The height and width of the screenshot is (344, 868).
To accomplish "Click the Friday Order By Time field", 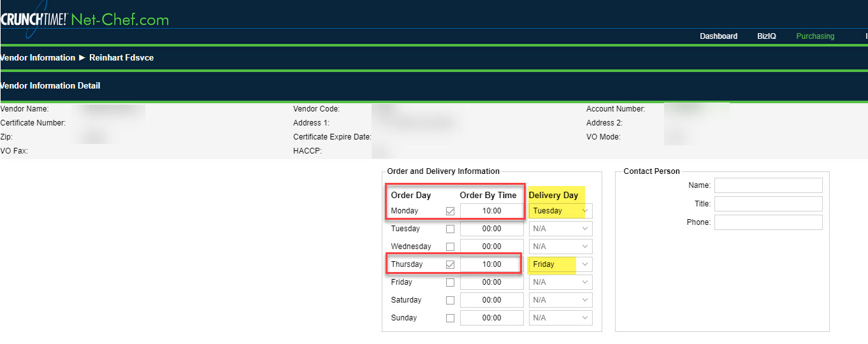I will (x=491, y=282).
